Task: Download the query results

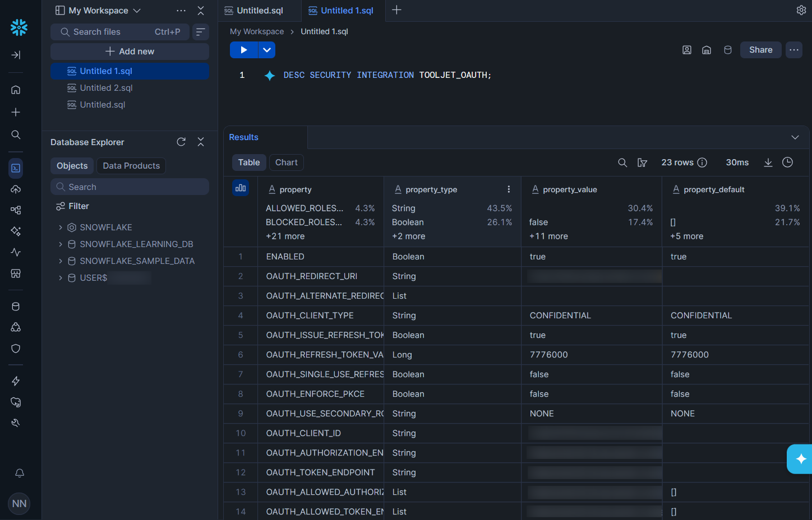Action: point(768,162)
